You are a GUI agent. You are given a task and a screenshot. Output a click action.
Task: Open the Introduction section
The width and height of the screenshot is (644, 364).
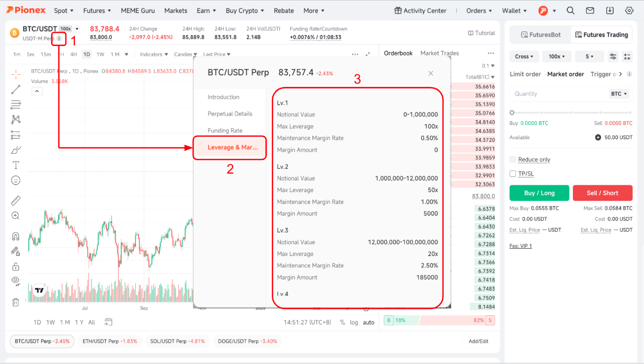click(x=223, y=97)
